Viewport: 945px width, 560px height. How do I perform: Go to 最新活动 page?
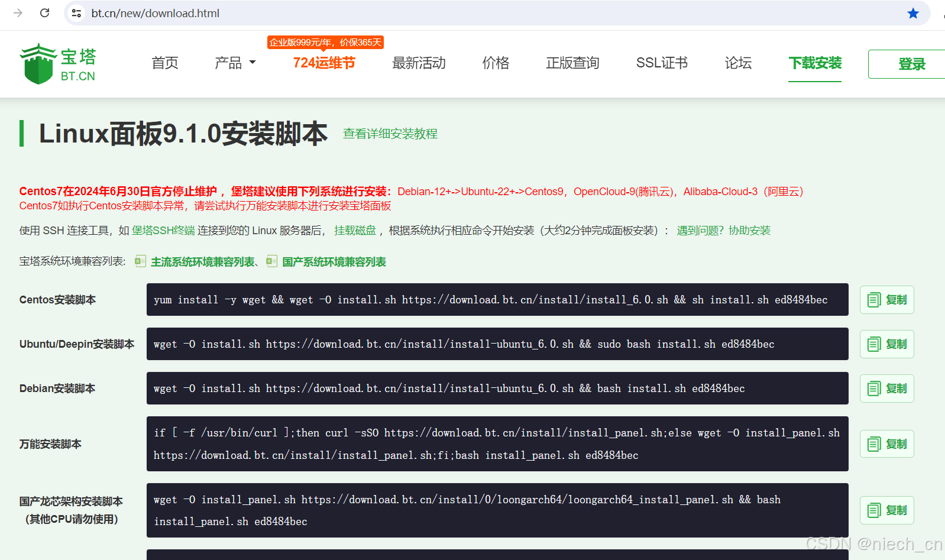point(419,63)
